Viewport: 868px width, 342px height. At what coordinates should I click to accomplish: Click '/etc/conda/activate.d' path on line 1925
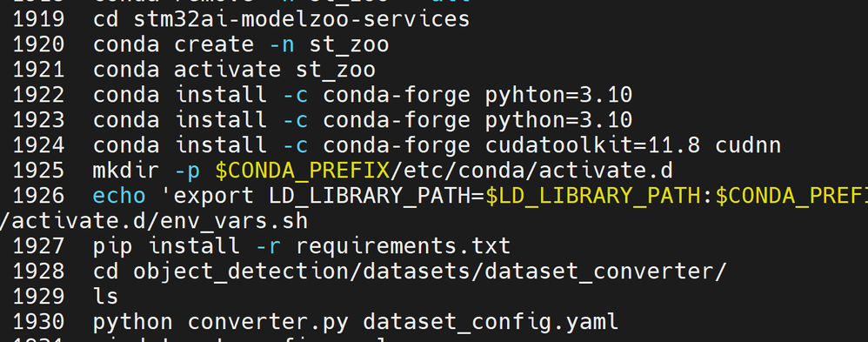(x=531, y=171)
